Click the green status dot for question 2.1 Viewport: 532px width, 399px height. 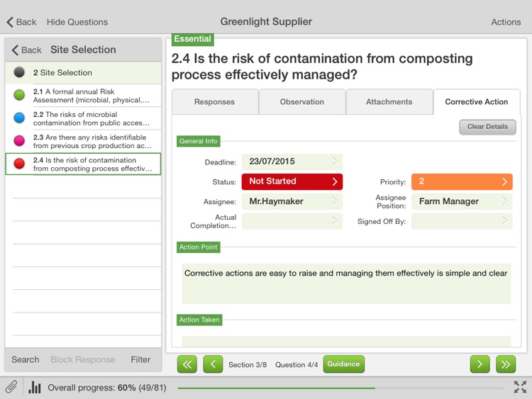[x=19, y=95]
